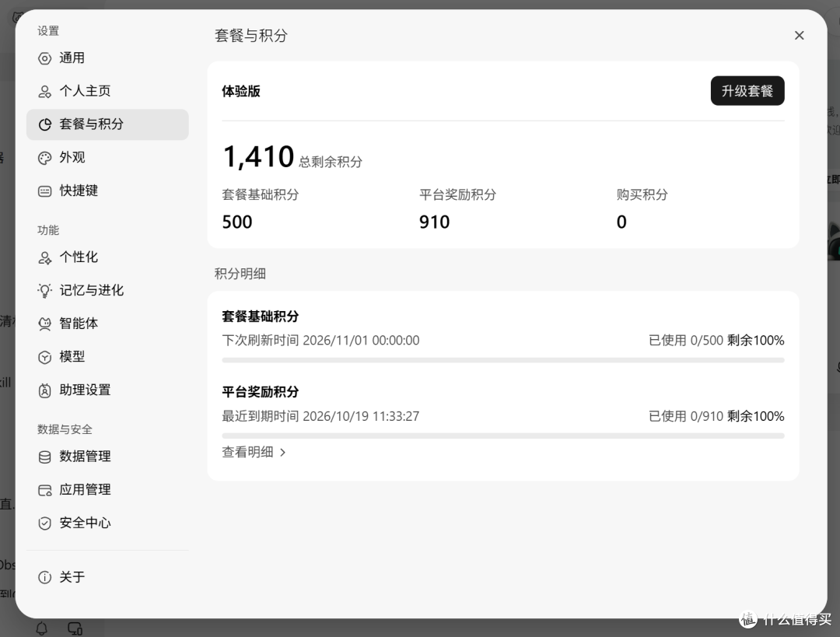840x637 pixels.
Task: Open the 安全中心 section
Action: [x=107, y=523]
